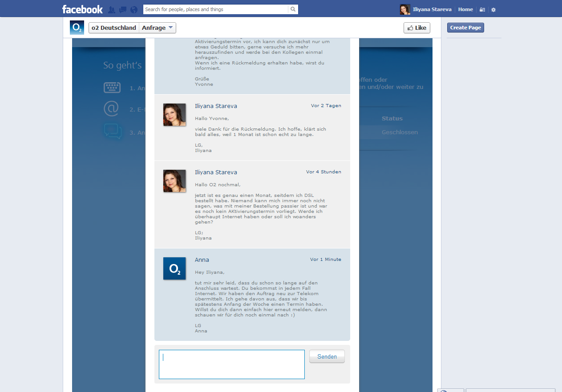562x392 pixels.
Task: Open Iliyana Stareva avatar from 4 hours ago
Action: 174,181
